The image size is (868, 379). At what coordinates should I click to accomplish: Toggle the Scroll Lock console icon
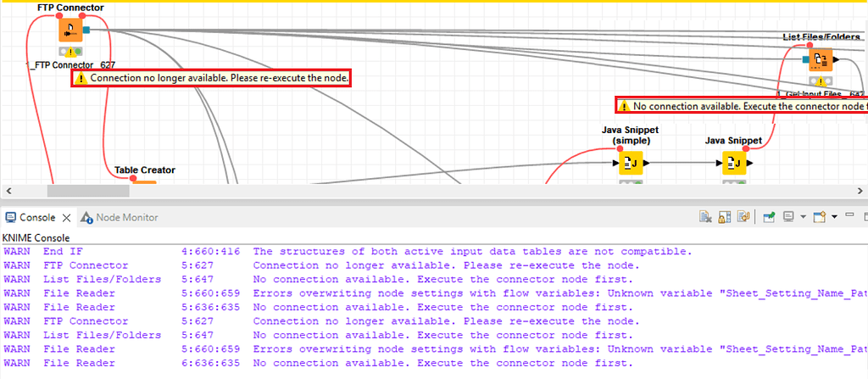click(724, 217)
